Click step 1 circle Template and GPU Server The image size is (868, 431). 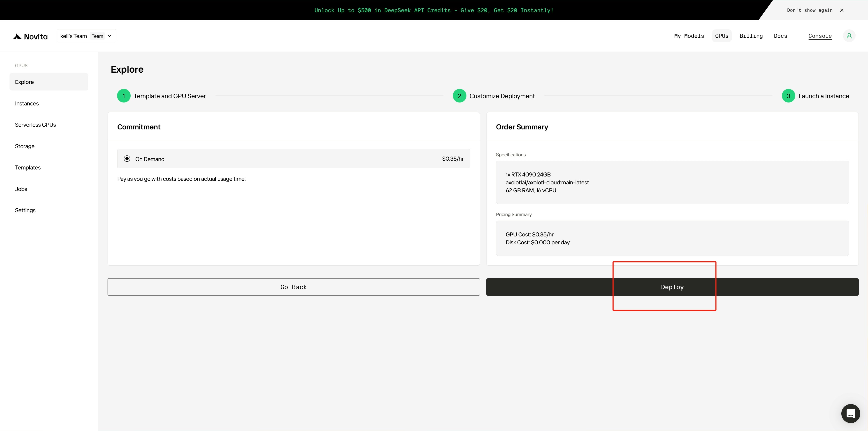124,96
